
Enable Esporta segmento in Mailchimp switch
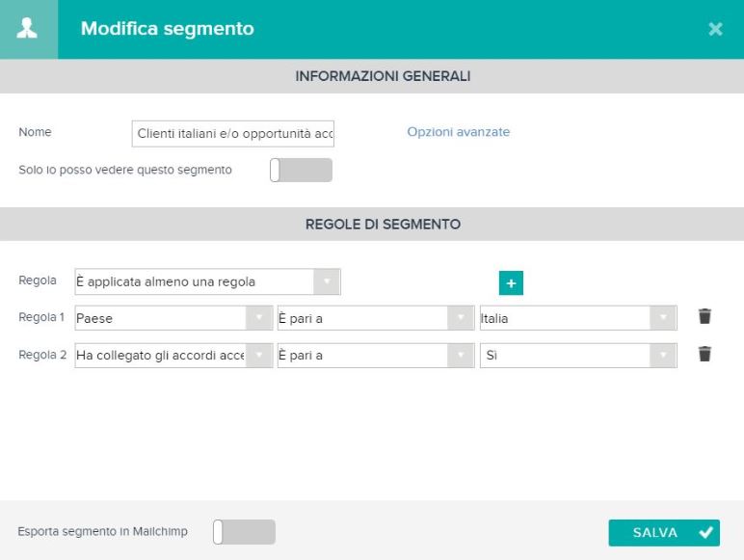pyautogui.click(x=244, y=531)
